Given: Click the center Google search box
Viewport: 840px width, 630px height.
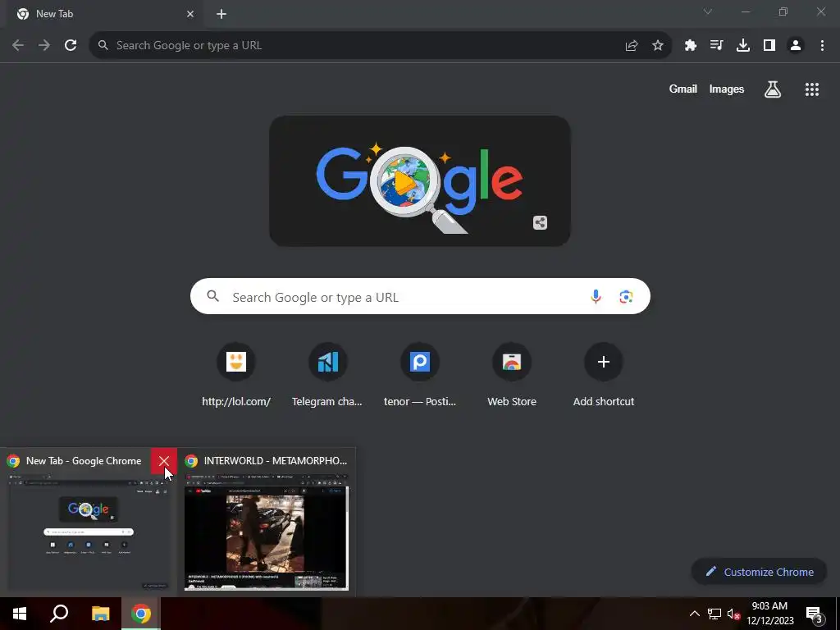Looking at the screenshot, I should click(420, 296).
